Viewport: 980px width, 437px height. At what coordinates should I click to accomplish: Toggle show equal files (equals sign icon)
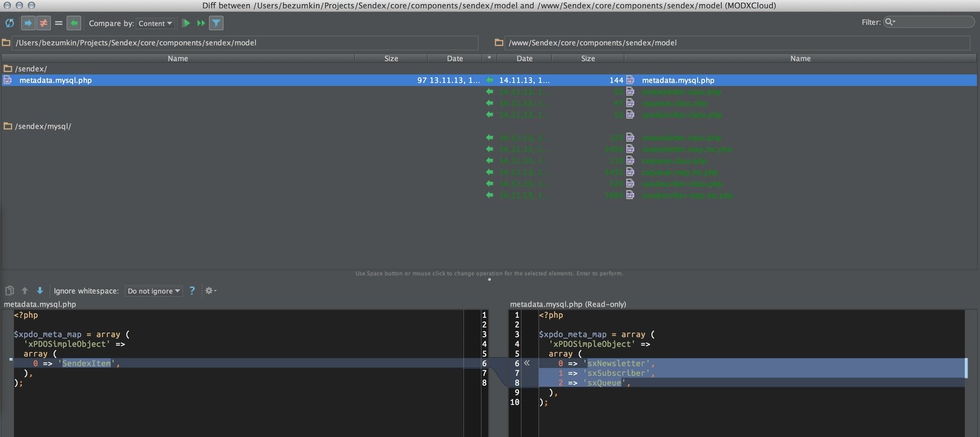(x=59, y=23)
